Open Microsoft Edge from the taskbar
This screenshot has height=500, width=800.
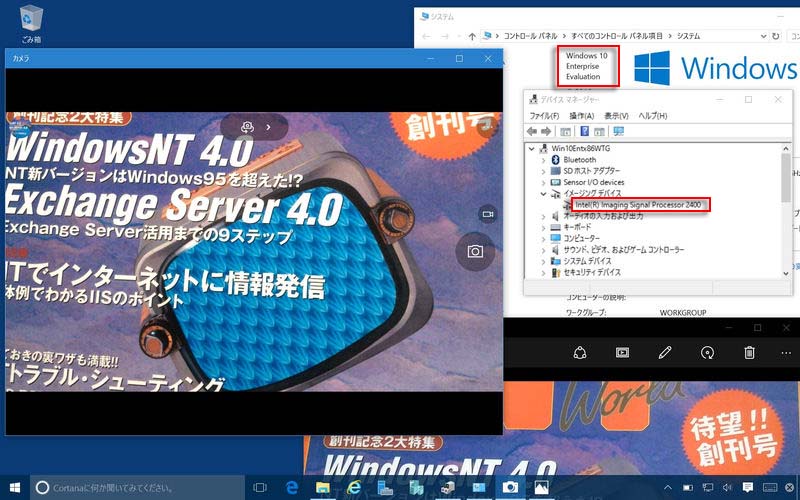coord(292,488)
